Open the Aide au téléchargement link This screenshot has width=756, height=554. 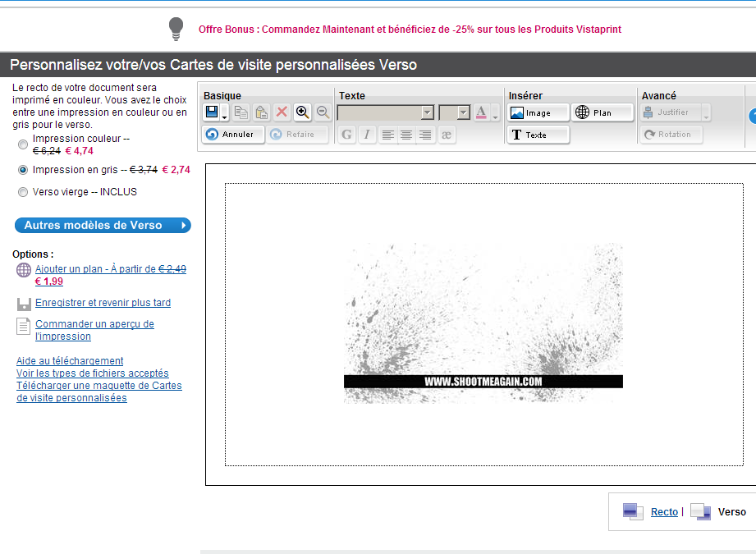(70, 360)
